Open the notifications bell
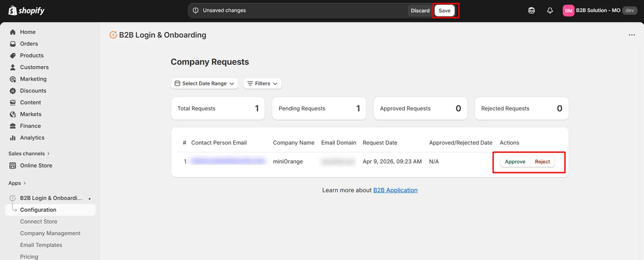 click(x=550, y=10)
